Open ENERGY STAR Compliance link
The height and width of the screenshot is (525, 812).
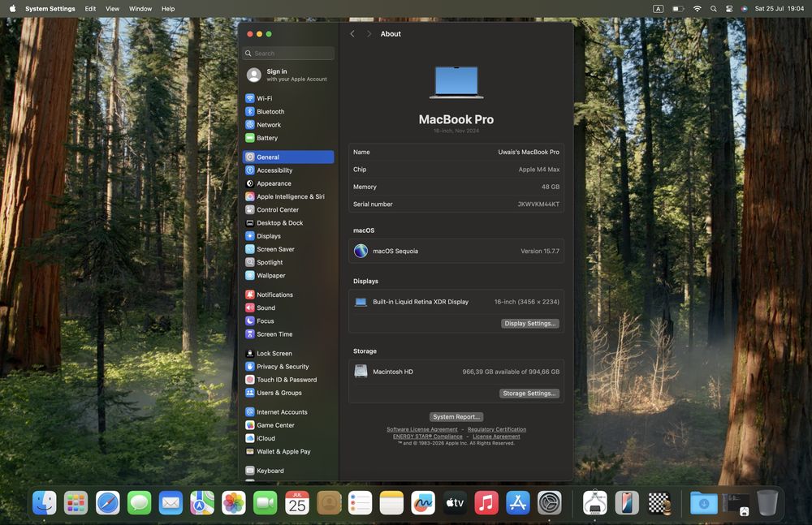(x=427, y=437)
